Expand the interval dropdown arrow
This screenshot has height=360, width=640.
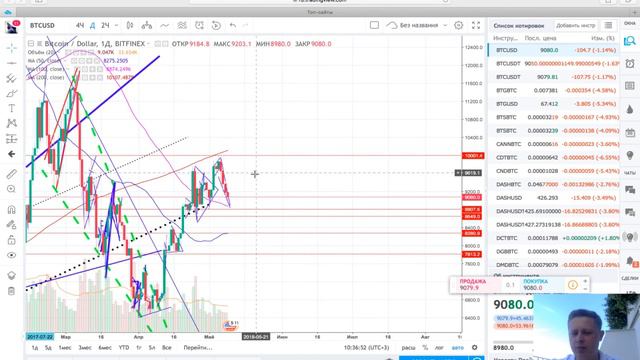pyautogui.click(x=116, y=25)
